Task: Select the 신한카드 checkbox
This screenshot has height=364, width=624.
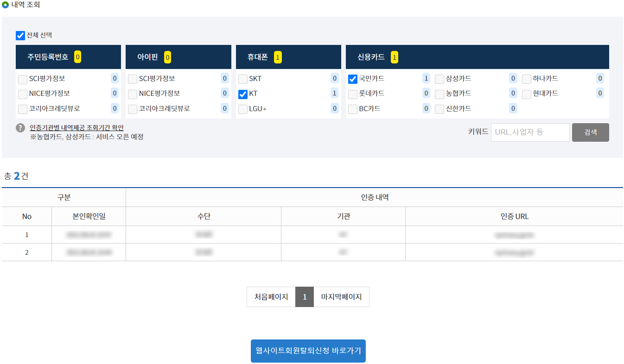Action: 439,109
